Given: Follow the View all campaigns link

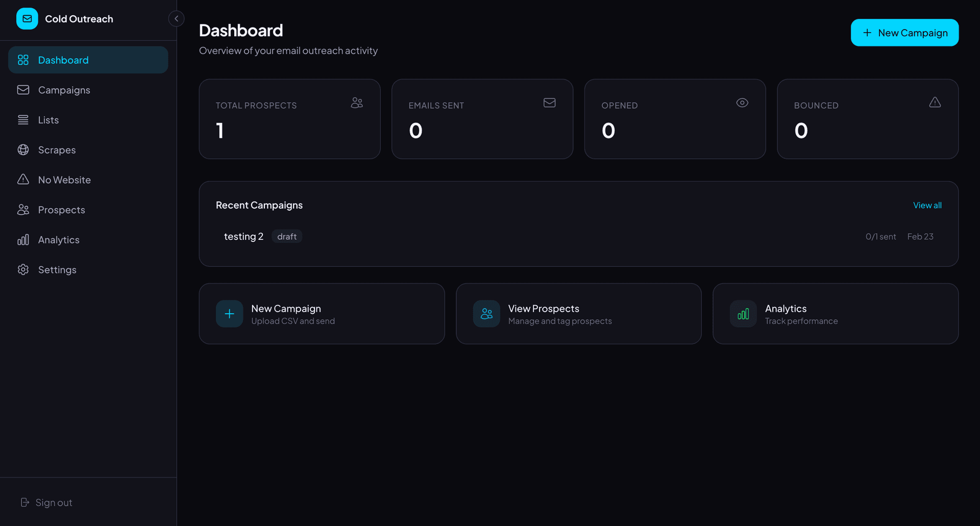Looking at the screenshot, I should coord(927,205).
